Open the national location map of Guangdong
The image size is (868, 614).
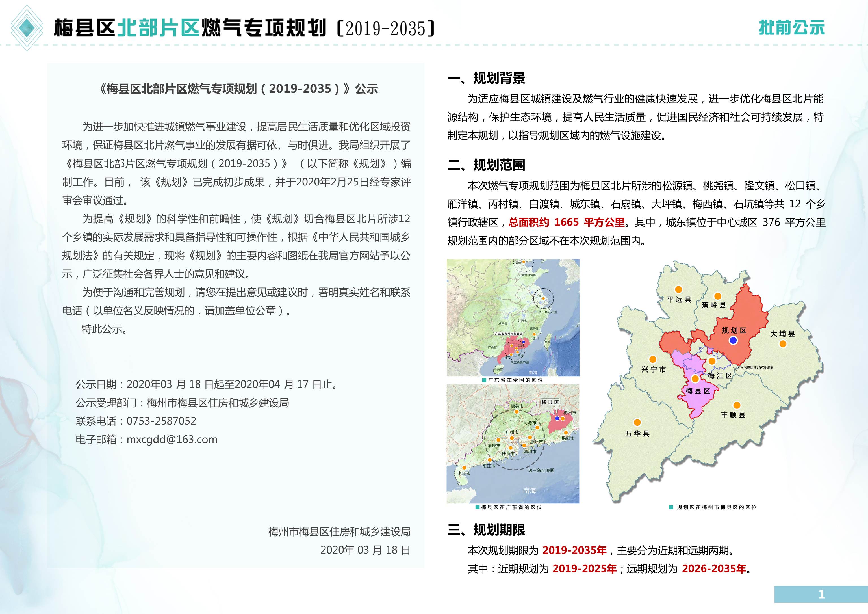click(x=513, y=317)
